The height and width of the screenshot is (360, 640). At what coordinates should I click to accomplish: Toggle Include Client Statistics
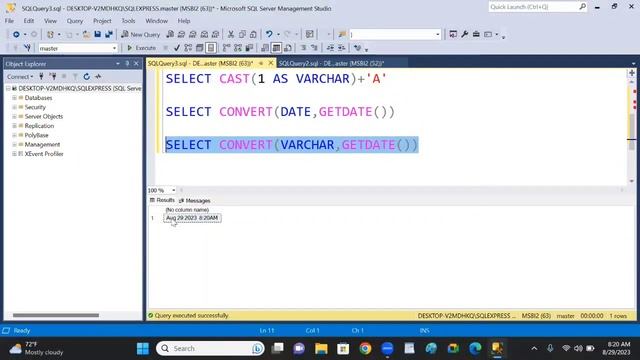[249, 48]
